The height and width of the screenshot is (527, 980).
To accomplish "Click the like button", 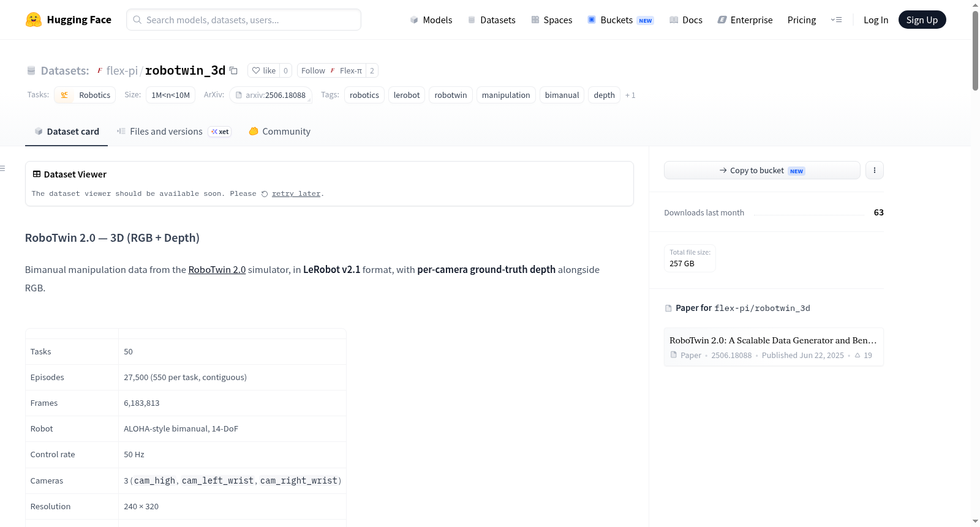I will click(263, 70).
